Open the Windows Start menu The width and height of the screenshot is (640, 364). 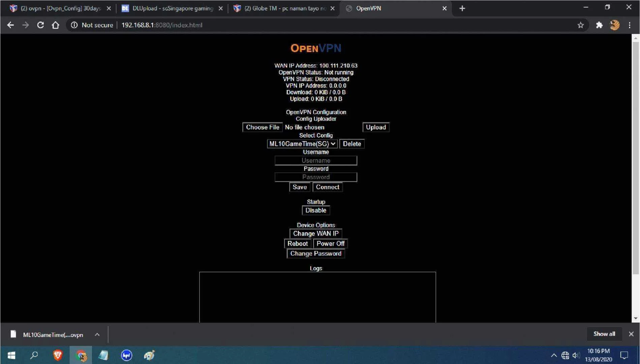(11, 355)
